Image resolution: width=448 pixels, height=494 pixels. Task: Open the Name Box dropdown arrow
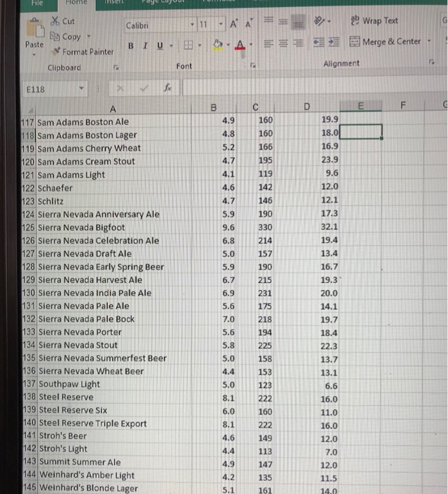pyautogui.click(x=81, y=88)
